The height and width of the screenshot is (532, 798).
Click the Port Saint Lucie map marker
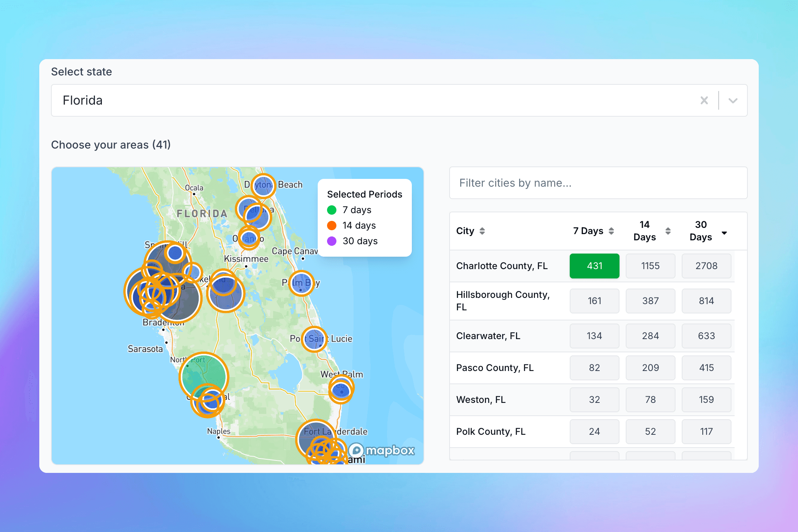pyautogui.click(x=314, y=339)
